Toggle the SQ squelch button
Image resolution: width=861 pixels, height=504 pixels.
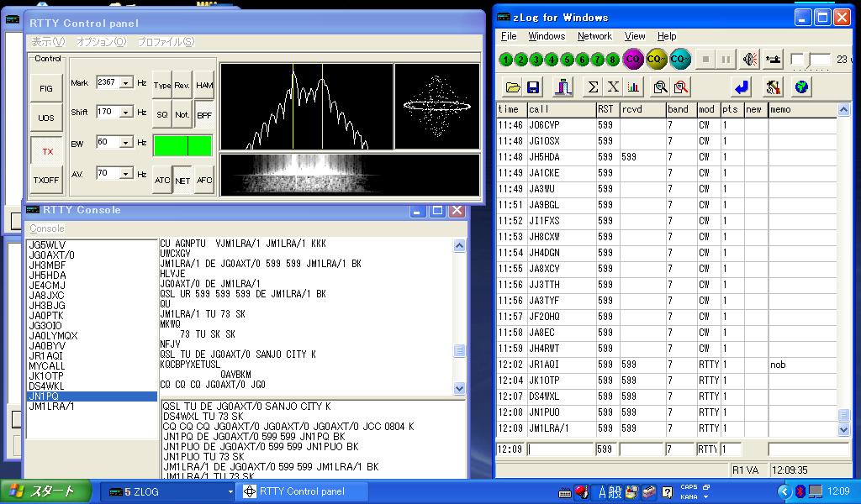(x=162, y=114)
